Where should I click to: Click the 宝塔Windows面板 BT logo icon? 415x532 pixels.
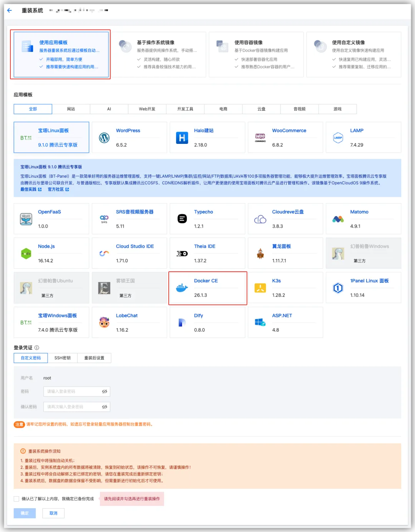click(26, 322)
